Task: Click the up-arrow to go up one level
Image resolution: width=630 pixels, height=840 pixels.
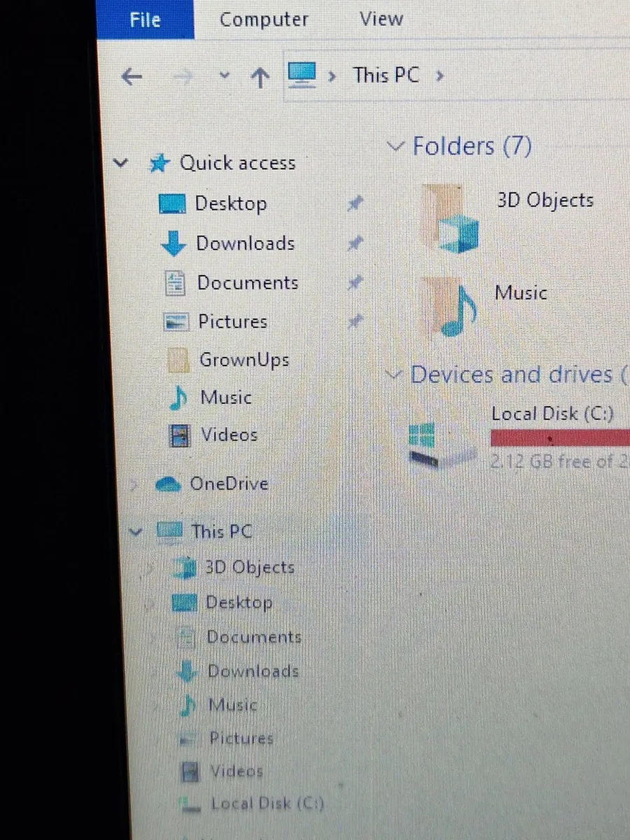Action: point(260,76)
